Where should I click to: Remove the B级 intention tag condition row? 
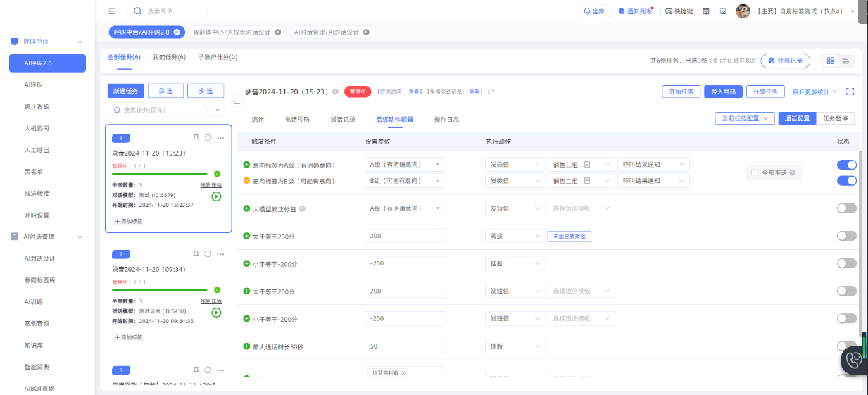click(247, 181)
